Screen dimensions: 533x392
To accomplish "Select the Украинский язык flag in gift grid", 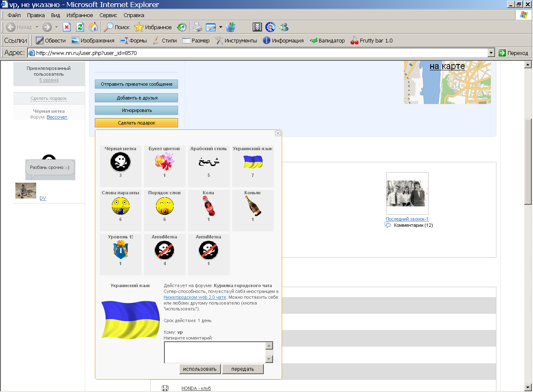I will click(x=253, y=161).
